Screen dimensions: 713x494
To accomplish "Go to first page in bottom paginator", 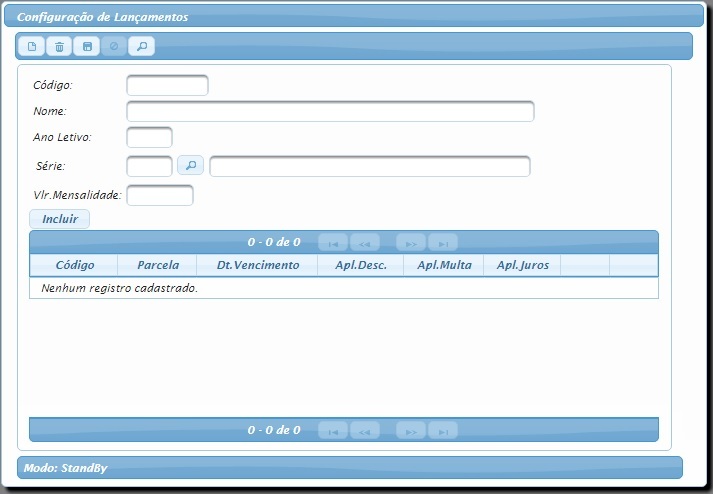I will [333, 430].
